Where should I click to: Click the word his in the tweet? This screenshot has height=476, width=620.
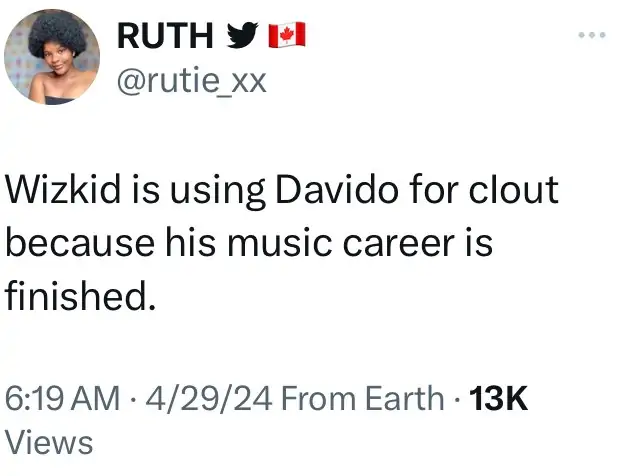pos(223,244)
